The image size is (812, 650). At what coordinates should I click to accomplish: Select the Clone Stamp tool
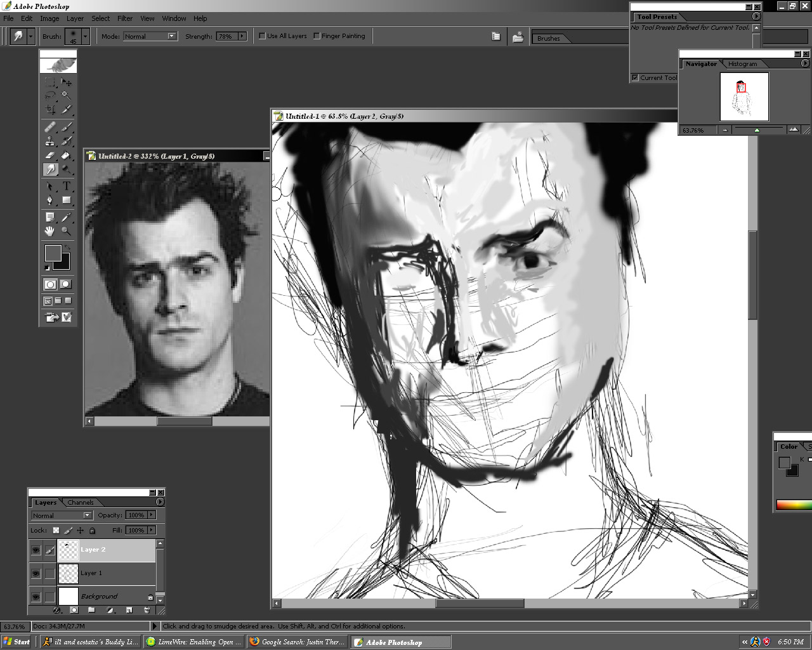pyautogui.click(x=50, y=141)
